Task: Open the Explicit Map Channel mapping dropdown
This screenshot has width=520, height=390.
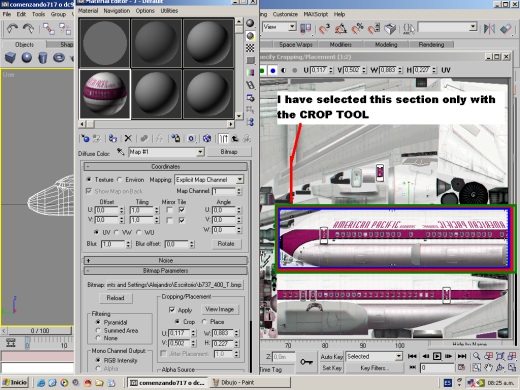Action: (209, 180)
